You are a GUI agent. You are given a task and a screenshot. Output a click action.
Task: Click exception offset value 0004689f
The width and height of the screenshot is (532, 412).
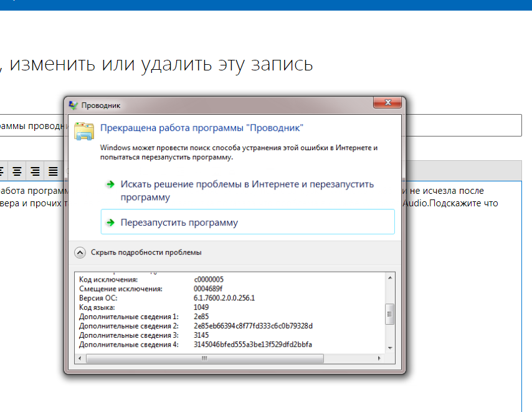click(x=208, y=289)
